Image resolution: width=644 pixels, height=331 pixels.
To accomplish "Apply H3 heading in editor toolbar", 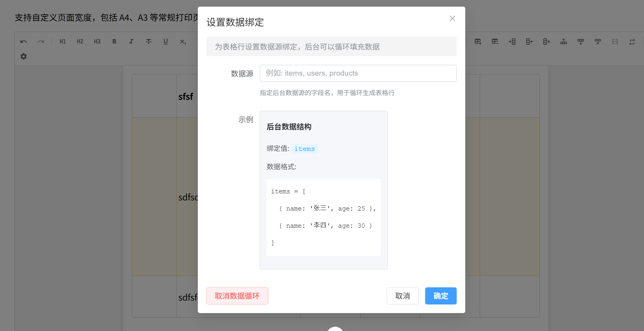I will coord(97,41).
